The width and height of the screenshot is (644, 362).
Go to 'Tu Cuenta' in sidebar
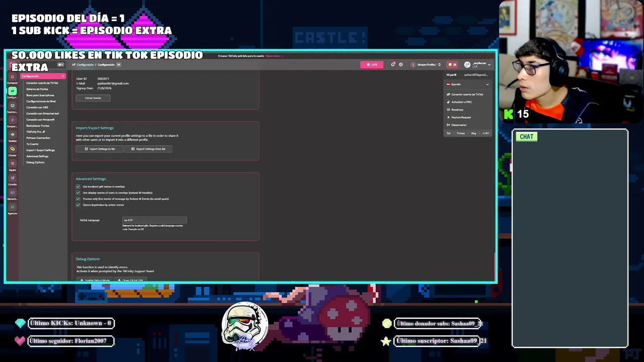pos(32,144)
